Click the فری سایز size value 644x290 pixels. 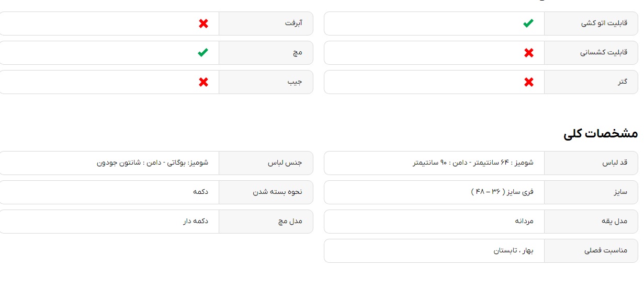(x=502, y=192)
